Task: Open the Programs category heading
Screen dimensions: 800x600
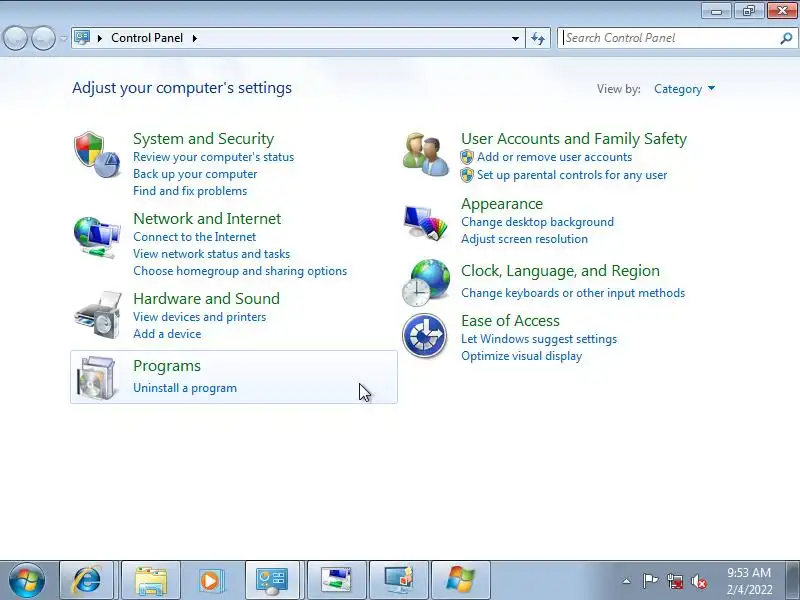Action: tap(167, 366)
